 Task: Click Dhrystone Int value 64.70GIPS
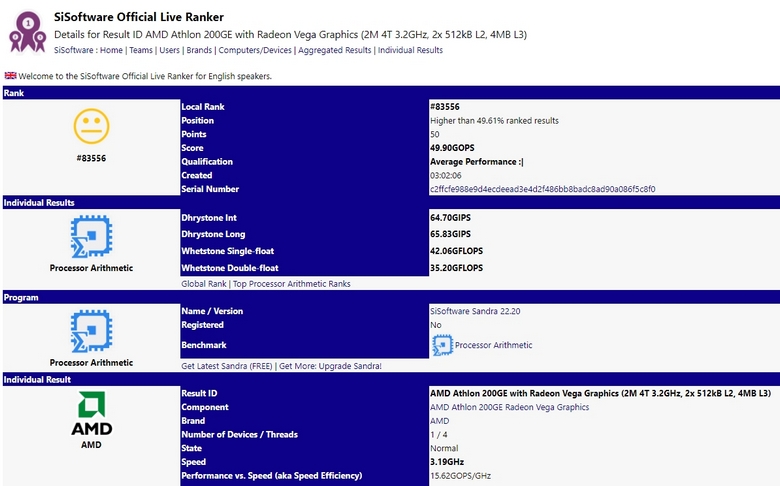[x=450, y=217]
